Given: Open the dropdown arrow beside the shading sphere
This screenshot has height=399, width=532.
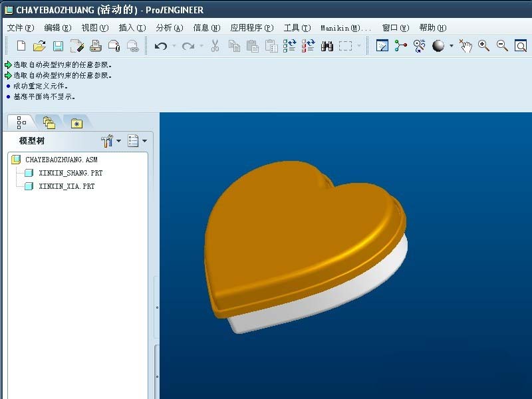Looking at the screenshot, I should [452, 45].
